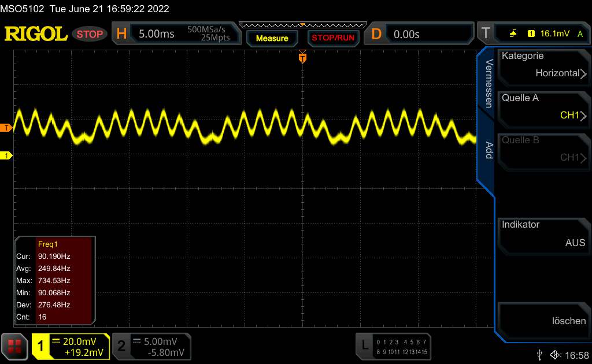Open the Quelle A CH1 source selector
Viewport: 592px width, 364px height.
[x=542, y=107]
